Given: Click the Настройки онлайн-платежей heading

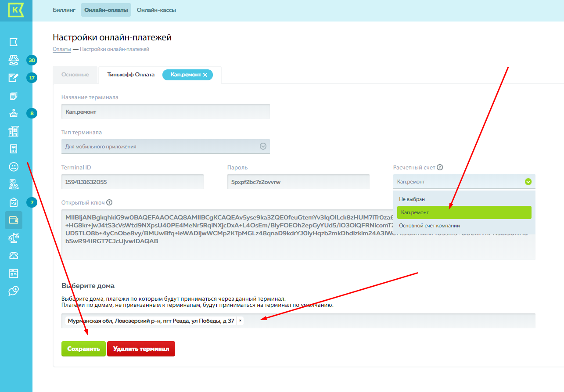Looking at the screenshot, I should tap(112, 37).
